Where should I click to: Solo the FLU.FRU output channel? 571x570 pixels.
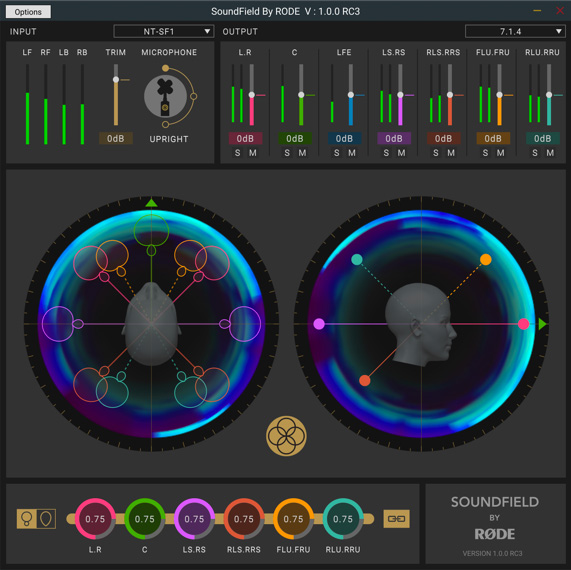(x=485, y=153)
